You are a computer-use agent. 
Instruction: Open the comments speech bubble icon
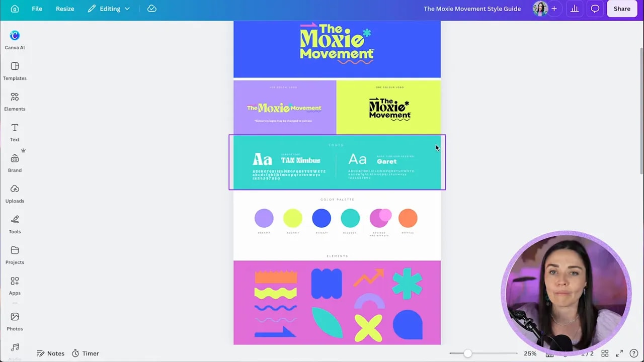[595, 9]
